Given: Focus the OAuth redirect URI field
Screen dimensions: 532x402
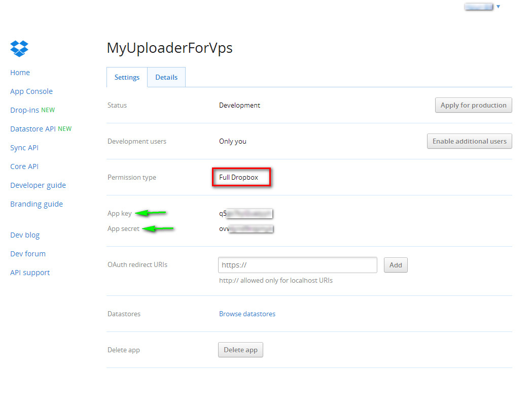Looking at the screenshot, I should coord(298,265).
